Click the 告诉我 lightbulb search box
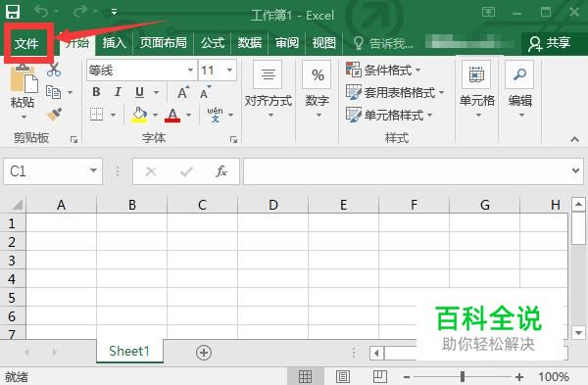This screenshot has height=385, width=588. 383,43
